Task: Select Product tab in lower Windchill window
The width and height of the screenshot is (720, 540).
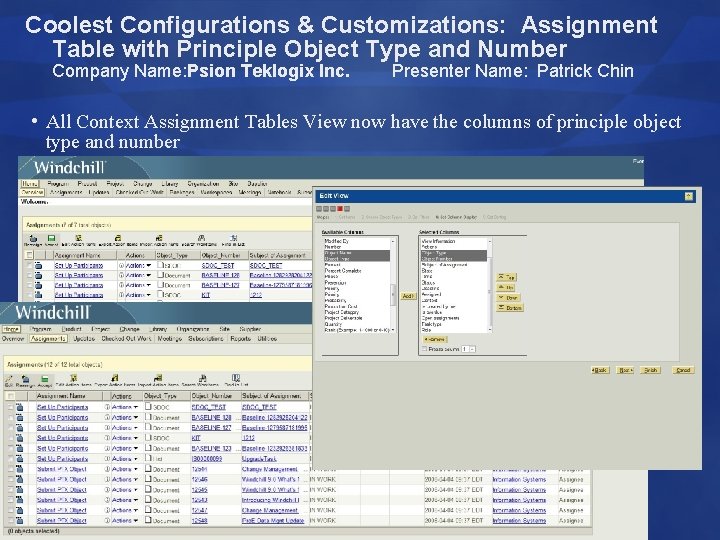Action: (71, 329)
